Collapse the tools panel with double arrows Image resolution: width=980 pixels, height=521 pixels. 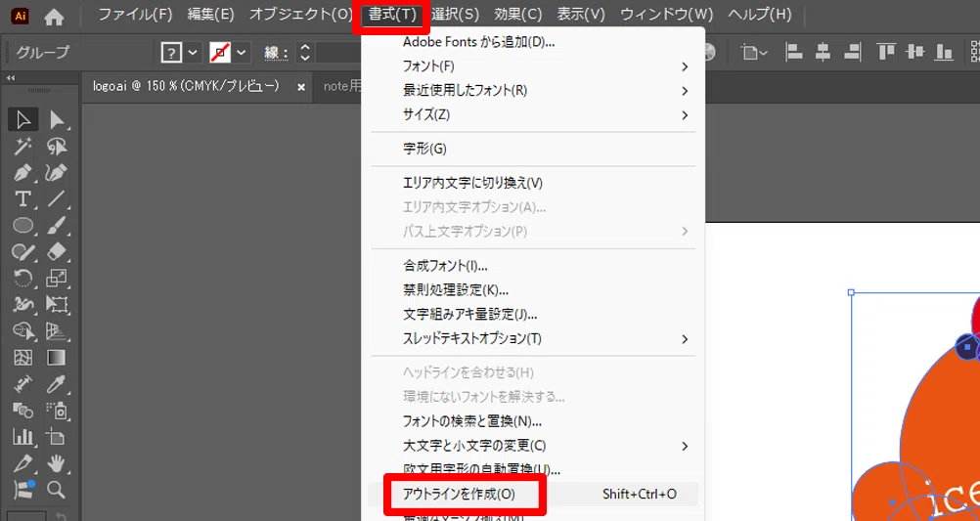[x=11, y=79]
